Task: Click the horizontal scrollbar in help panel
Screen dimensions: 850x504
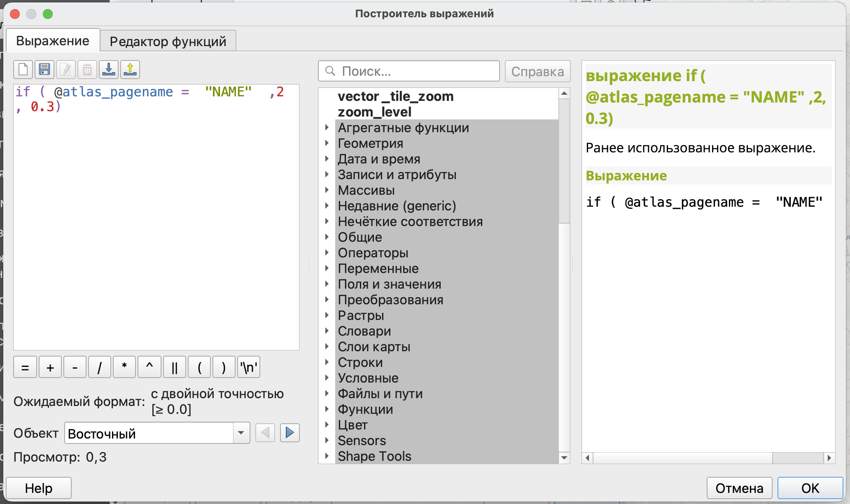Action: click(x=682, y=458)
